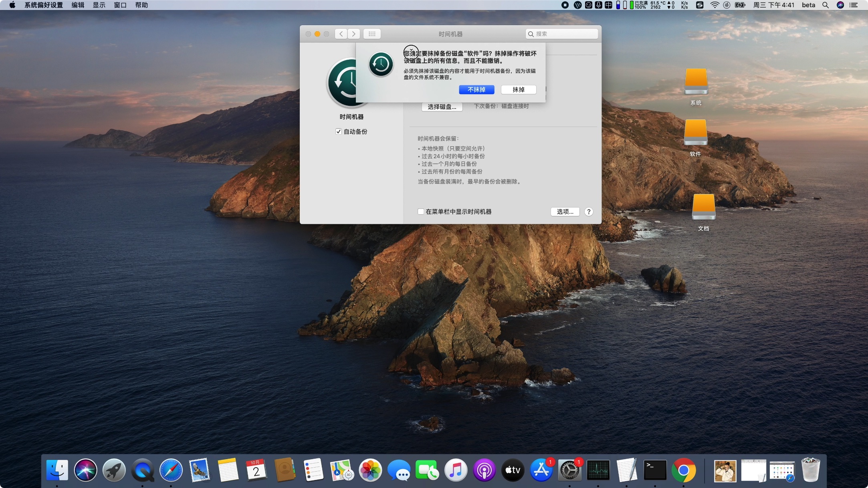This screenshot has height=488, width=868.
Task: Go forward with the toolbar forward arrow
Action: (354, 34)
